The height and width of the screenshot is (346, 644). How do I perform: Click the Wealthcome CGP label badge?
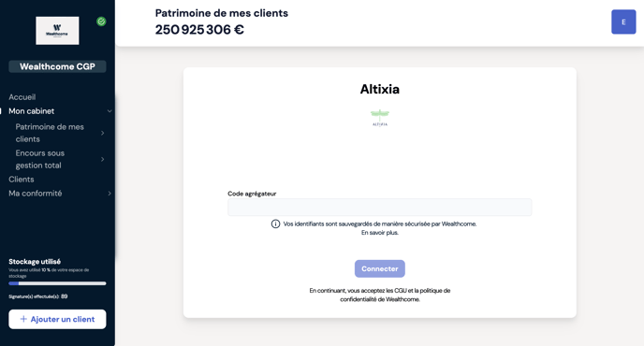[57, 66]
